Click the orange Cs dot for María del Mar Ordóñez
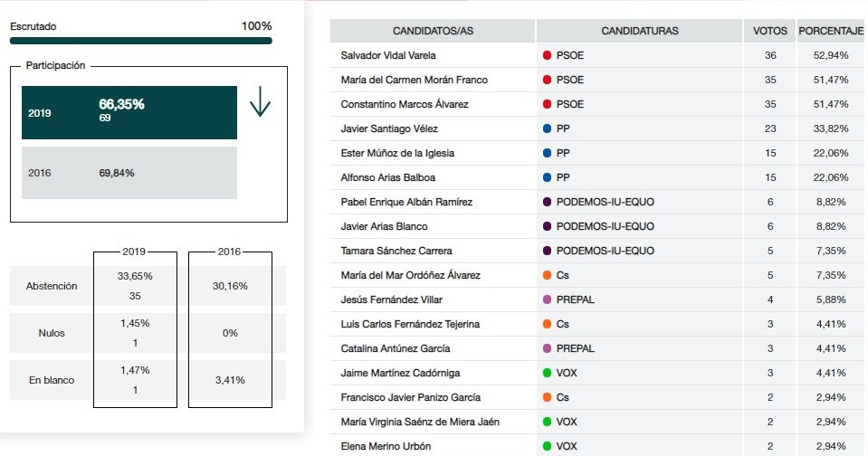This screenshot has width=868, height=456. 547,275
